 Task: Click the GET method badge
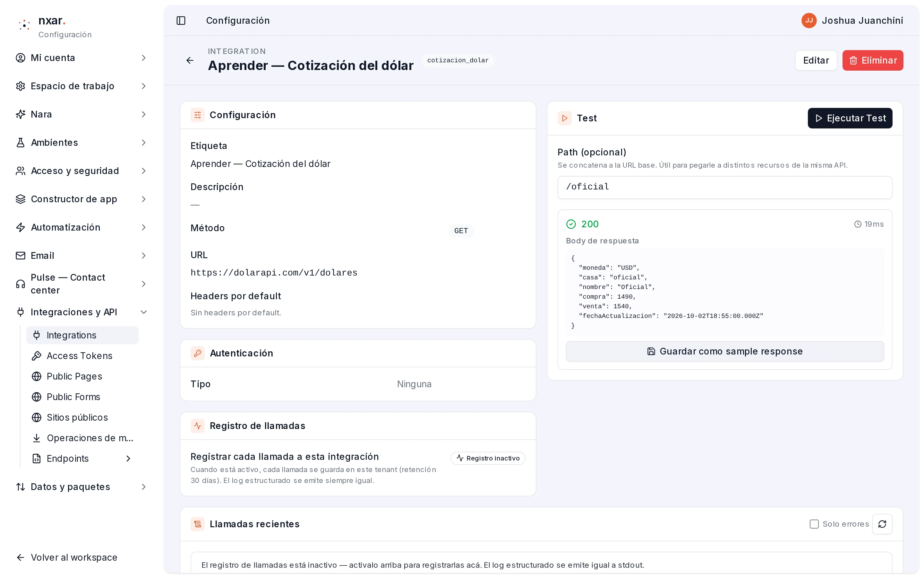pos(461,231)
